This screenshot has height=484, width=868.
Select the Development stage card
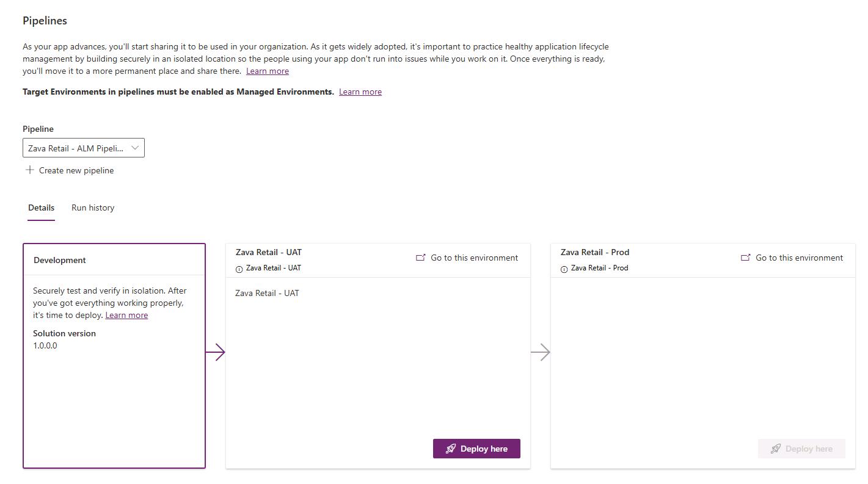tap(114, 356)
